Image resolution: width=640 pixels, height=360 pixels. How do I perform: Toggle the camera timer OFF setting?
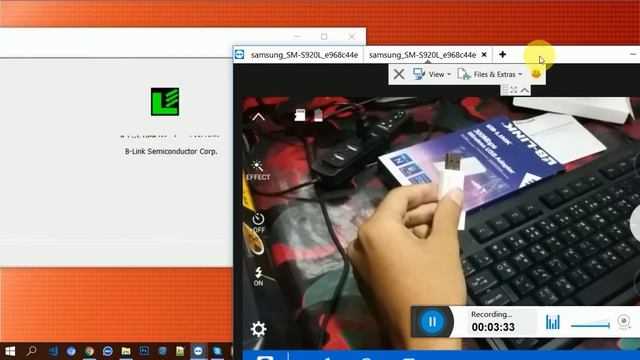[258, 223]
